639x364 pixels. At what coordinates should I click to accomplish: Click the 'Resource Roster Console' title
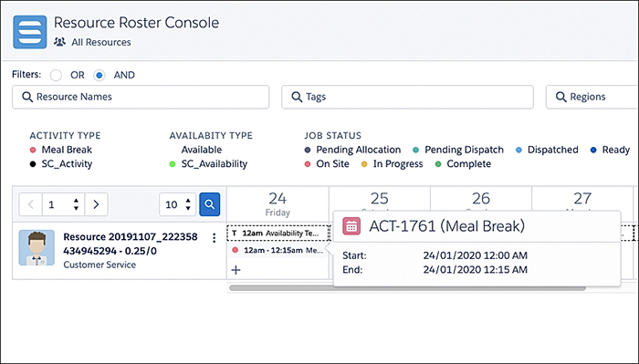137,23
